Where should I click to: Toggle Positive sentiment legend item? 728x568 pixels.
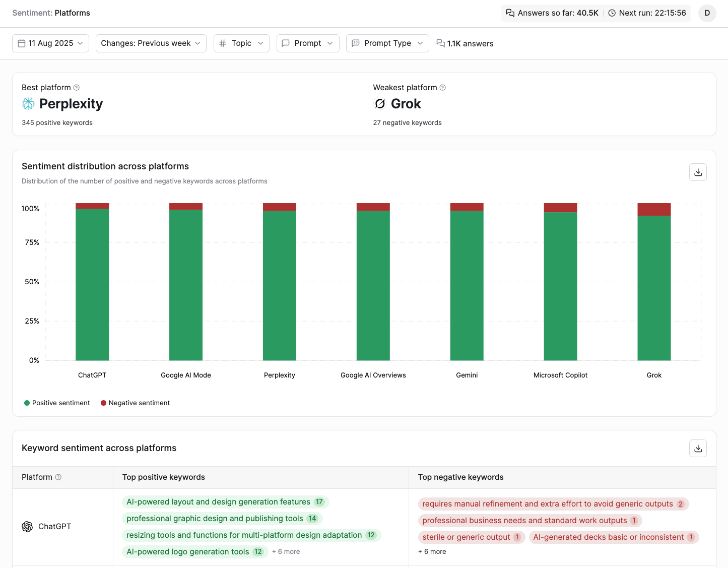[x=57, y=403]
